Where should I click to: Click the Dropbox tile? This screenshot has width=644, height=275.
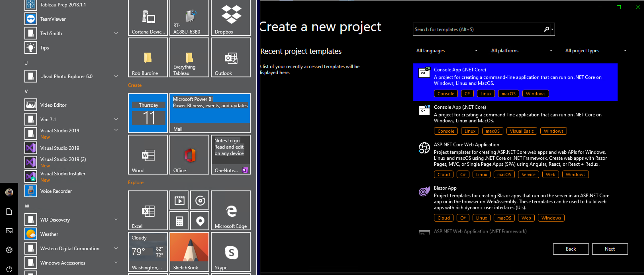pyautogui.click(x=231, y=18)
